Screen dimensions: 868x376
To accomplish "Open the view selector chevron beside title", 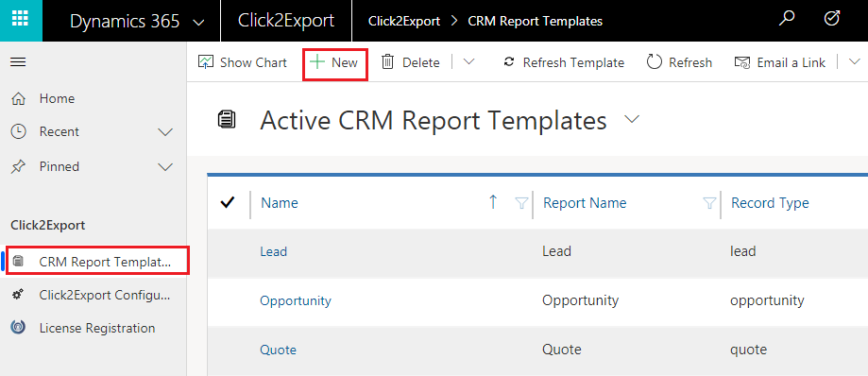I will coord(632,120).
